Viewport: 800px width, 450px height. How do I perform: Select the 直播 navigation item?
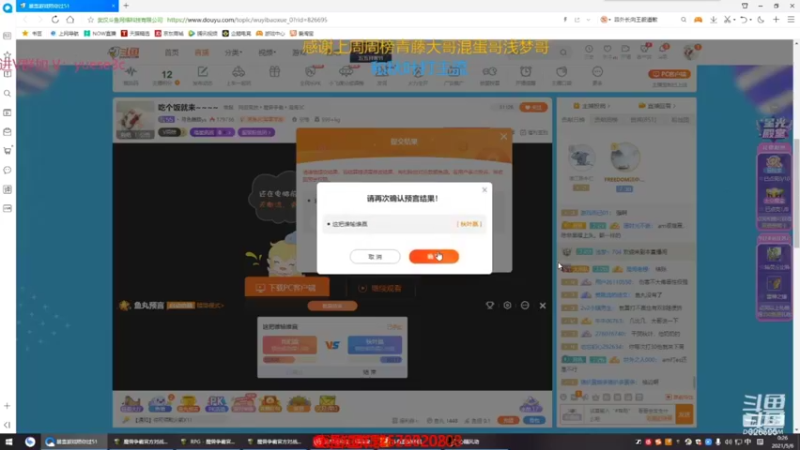(202, 53)
